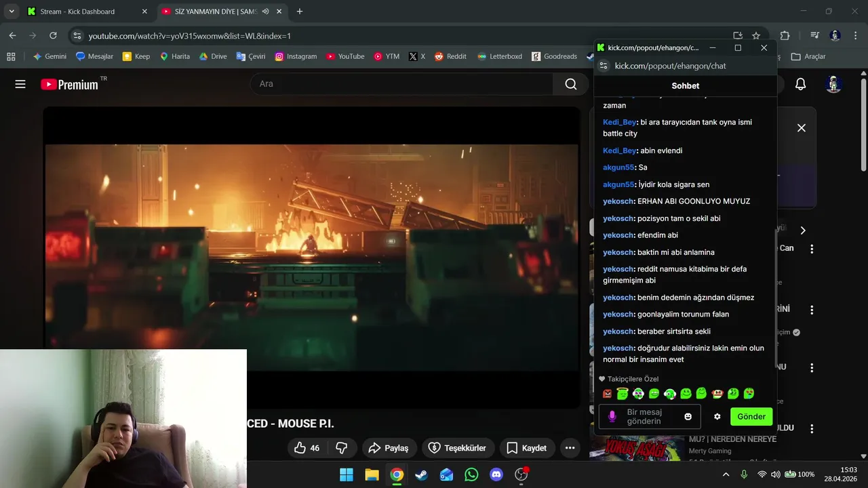Open the Gemini bookmark

pos(50,57)
